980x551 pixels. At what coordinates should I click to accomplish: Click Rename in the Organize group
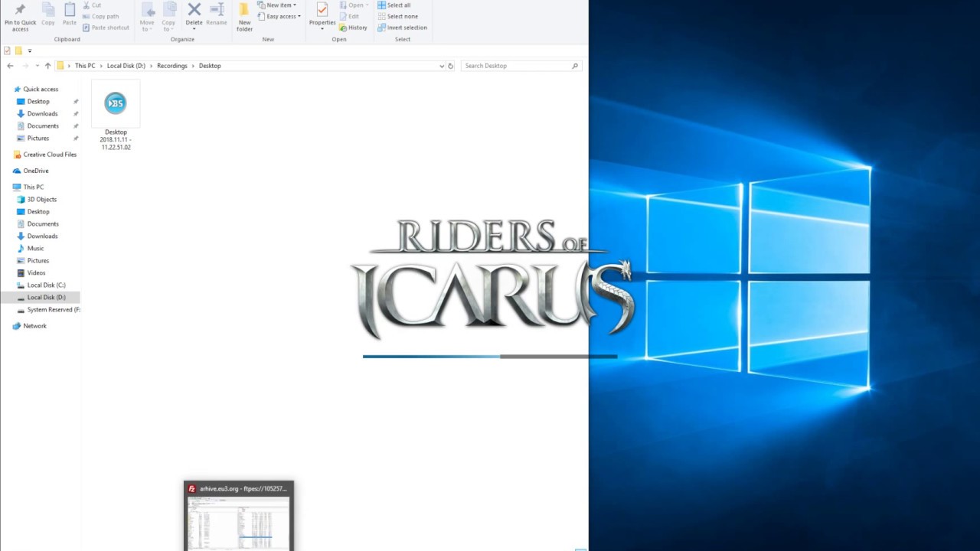(217, 15)
